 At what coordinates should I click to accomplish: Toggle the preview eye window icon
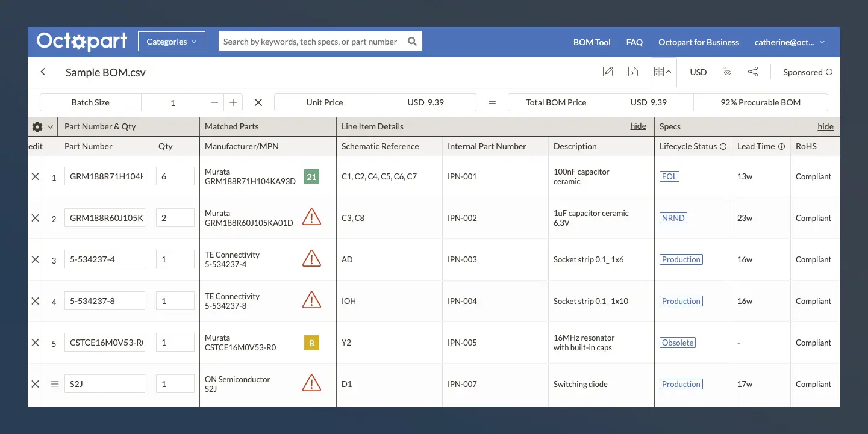[x=728, y=72]
